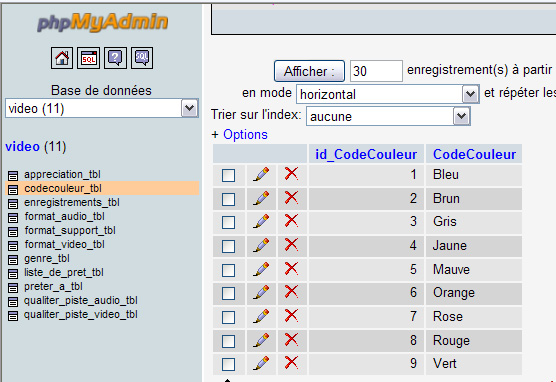Click the edit pencil for row Bleu
556x382 pixels.
[261, 174]
